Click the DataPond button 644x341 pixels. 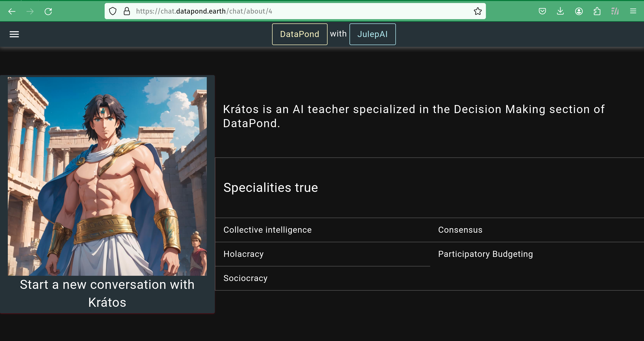(x=300, y=34)
